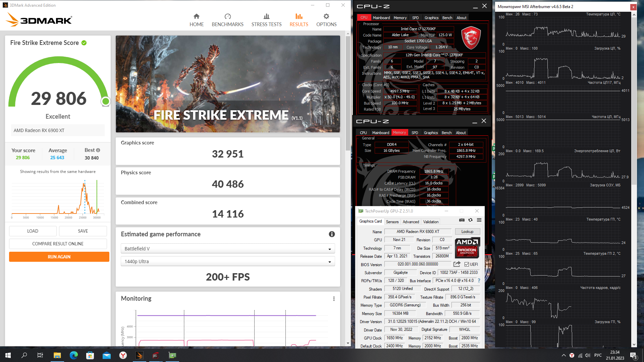The width and height of the screenshot is (644, 362).
Task: Switch to GPU-Z Sensors tab
Action: pyautogui.click(x=392, y=222)
